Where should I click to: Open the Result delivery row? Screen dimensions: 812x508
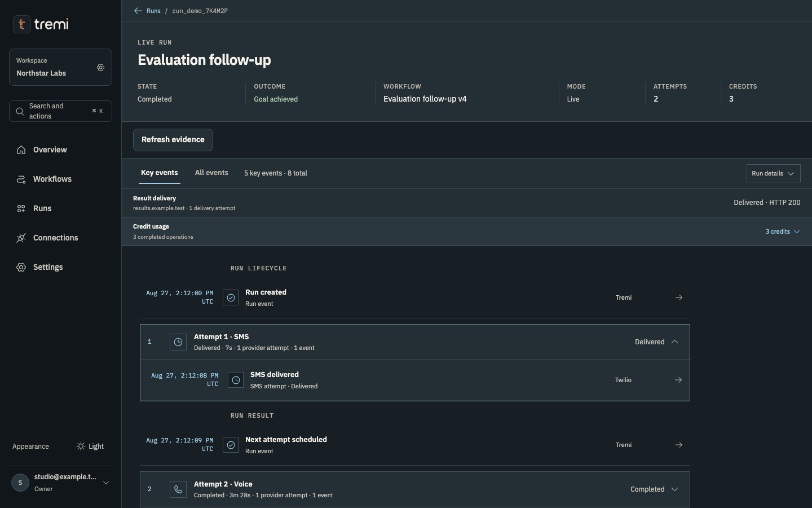[x=467, y=203]
